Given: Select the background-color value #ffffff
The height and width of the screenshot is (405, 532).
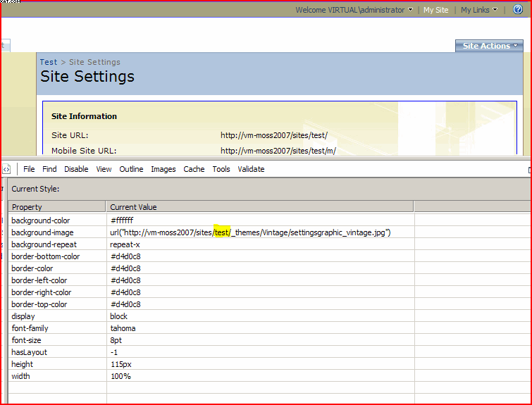Looking at the screenshot, I should pos(122,220).
